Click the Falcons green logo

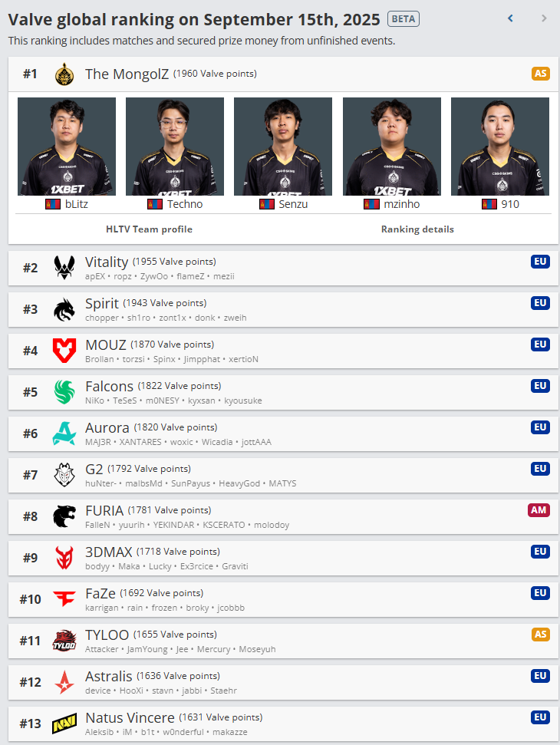[x=64, y=392]
